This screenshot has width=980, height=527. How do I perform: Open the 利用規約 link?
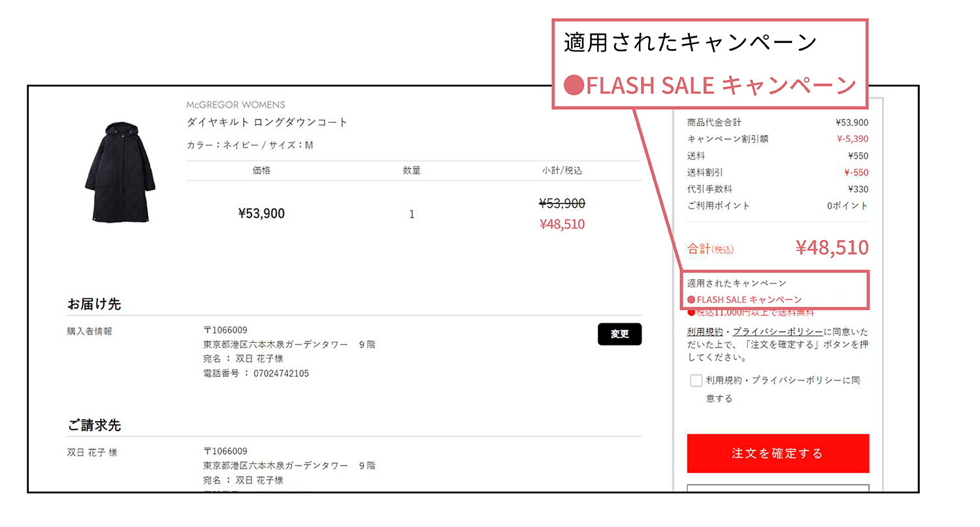tap(700, 332)
